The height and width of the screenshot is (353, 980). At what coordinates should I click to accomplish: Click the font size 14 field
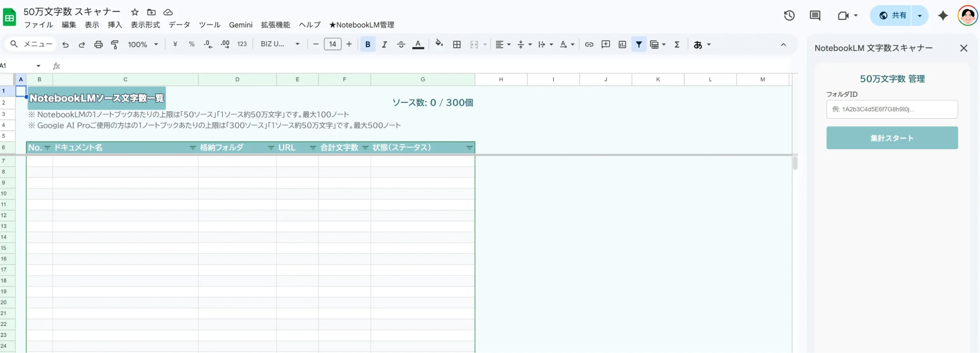pyautogui.click(x=332, y=44)
